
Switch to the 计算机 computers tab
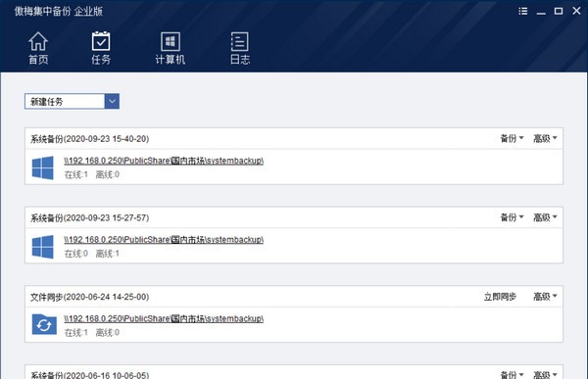171,48
